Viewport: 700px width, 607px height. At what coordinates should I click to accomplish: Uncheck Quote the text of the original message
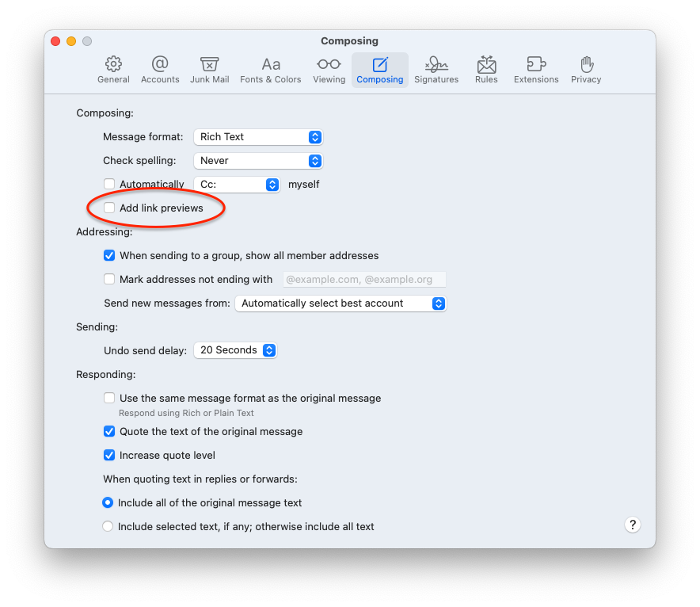click(108, 432)
